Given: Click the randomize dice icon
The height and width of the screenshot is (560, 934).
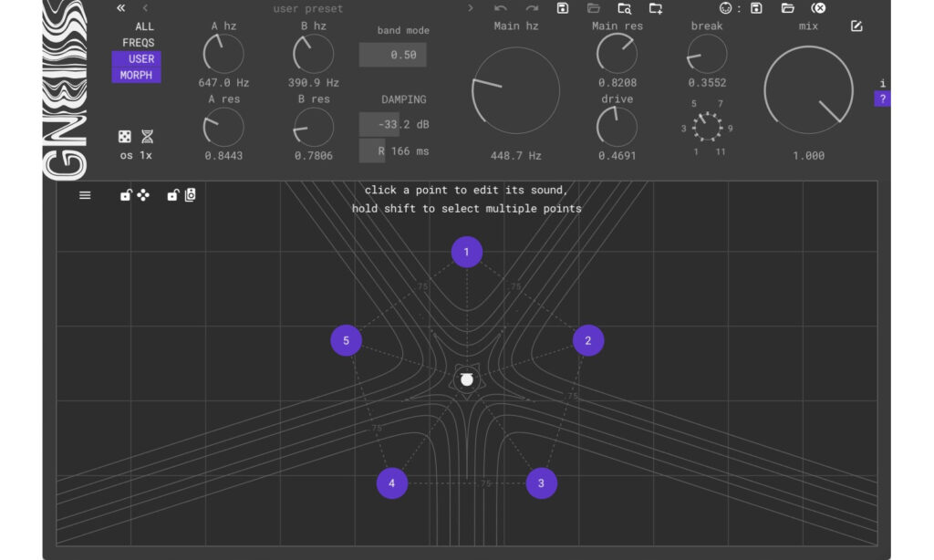Looking at the screenshot, I should [x=124, y=137].
